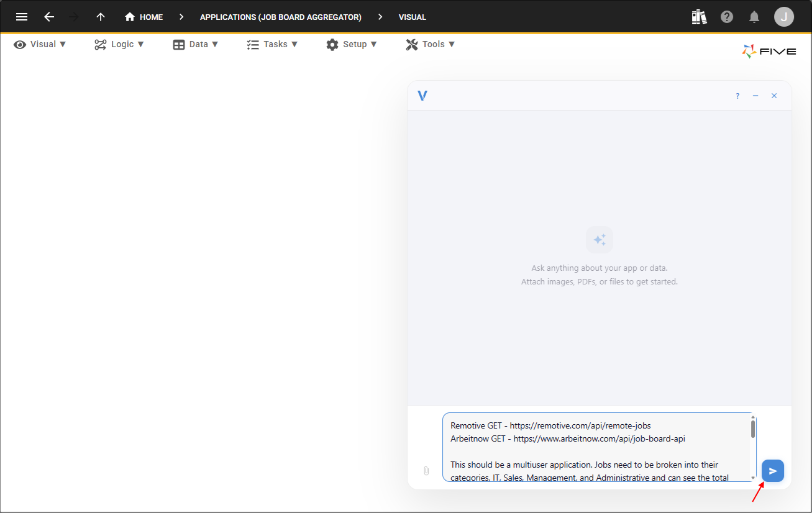Minimize the chat panel

(755, 96)
